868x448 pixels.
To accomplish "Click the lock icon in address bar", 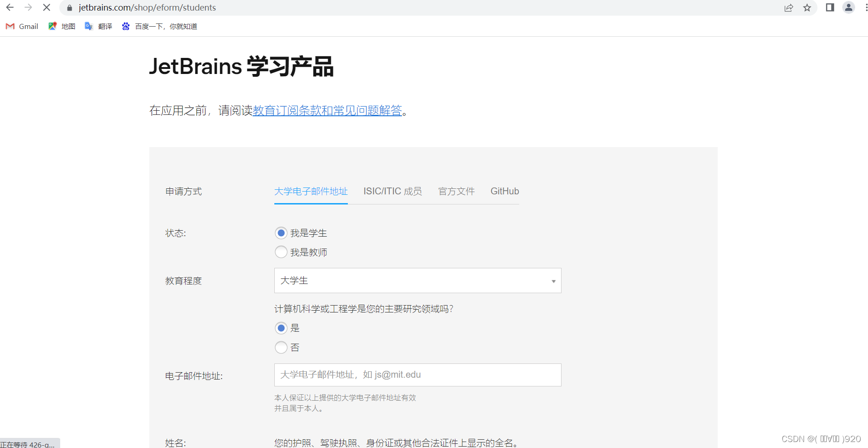I will 69,8.
